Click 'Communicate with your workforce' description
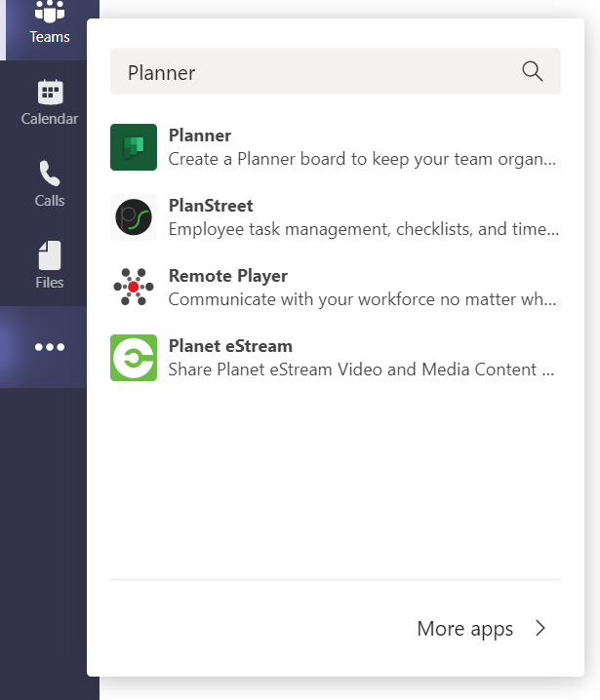 click(362, 299)
